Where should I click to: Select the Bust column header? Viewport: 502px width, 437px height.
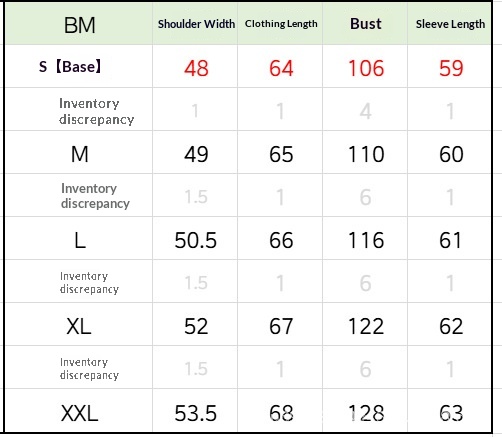366,24
